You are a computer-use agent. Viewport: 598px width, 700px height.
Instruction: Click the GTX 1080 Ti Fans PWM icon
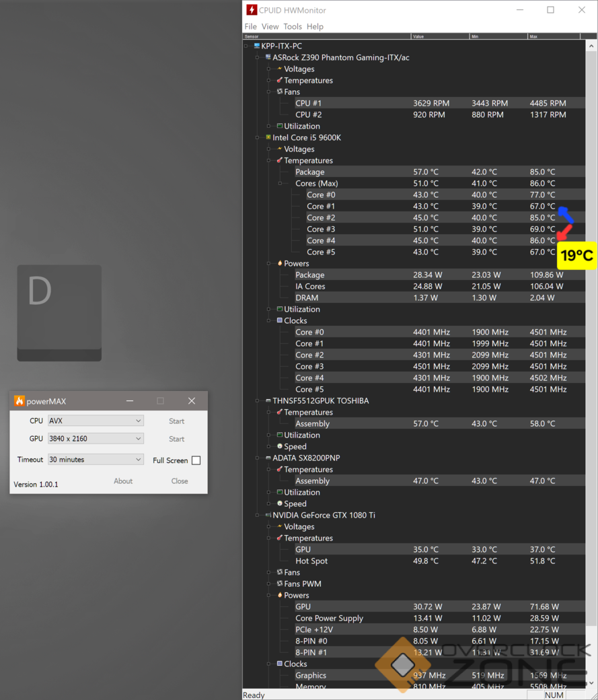coord(280,584)
